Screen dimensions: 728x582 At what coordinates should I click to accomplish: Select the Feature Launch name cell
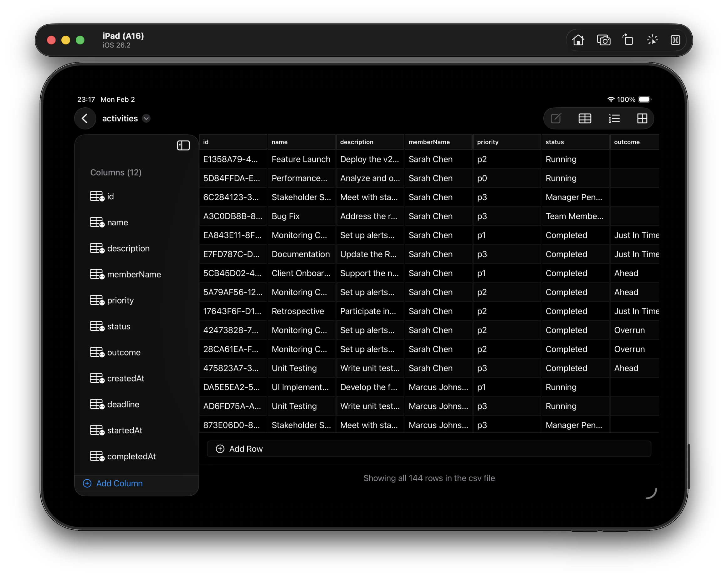(x=301, y=159)
